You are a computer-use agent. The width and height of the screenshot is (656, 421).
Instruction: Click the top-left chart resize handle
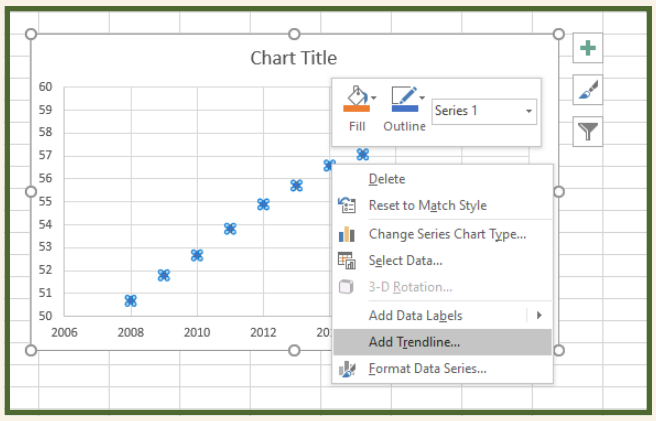pyautogui.click(x=31, y=34)
